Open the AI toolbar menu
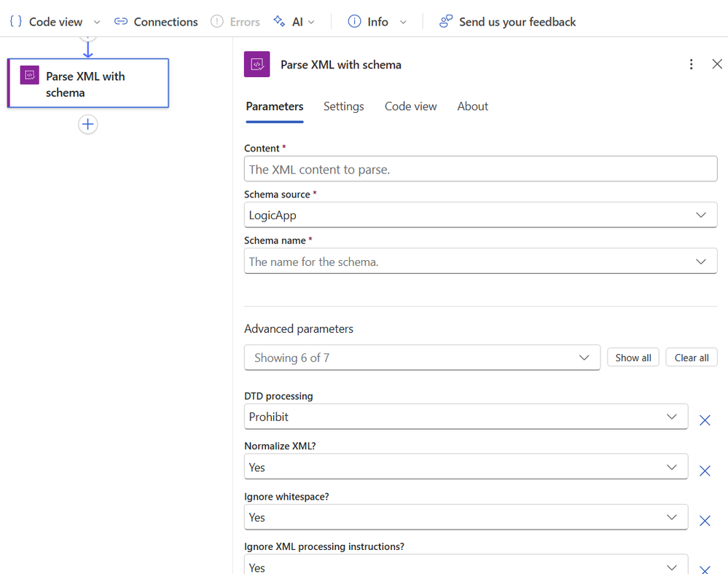Viewport: 728px width, 574px height. click(294, 22)
